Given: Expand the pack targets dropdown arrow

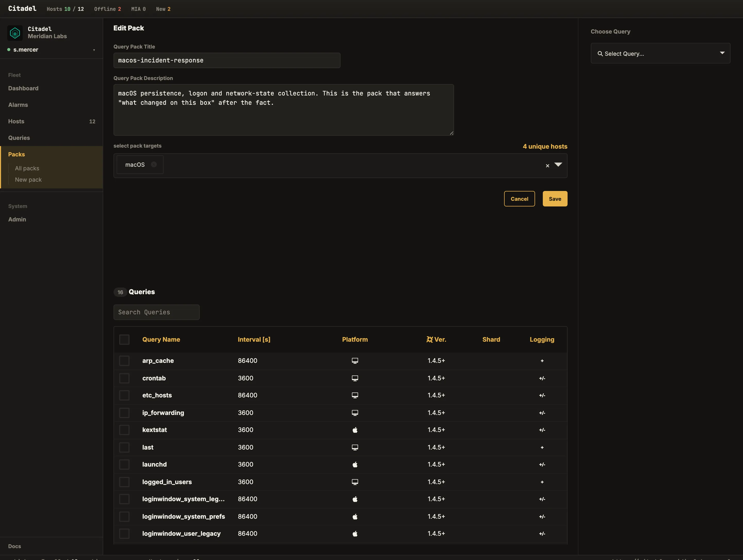Looking at the screenshot, I should pos(558,165).
